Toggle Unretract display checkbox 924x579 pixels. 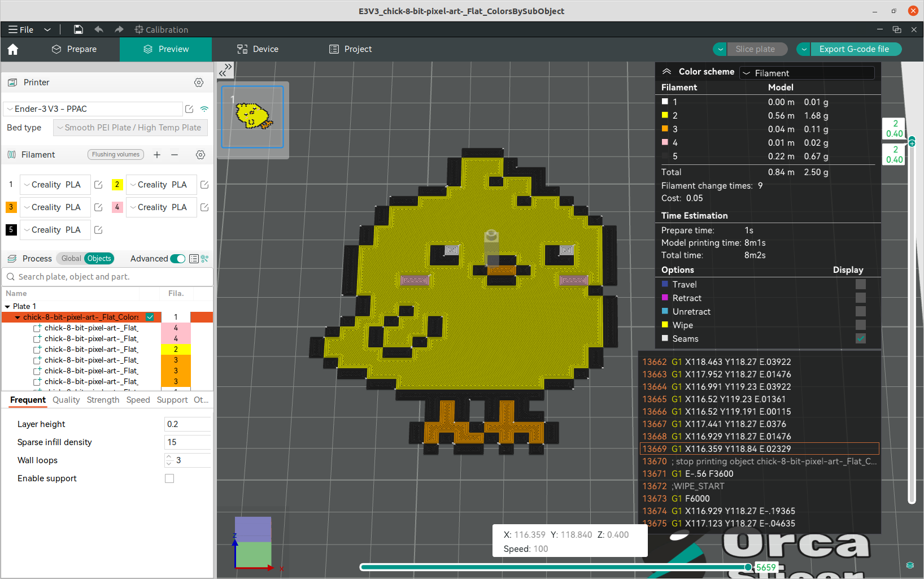(861, 311)
